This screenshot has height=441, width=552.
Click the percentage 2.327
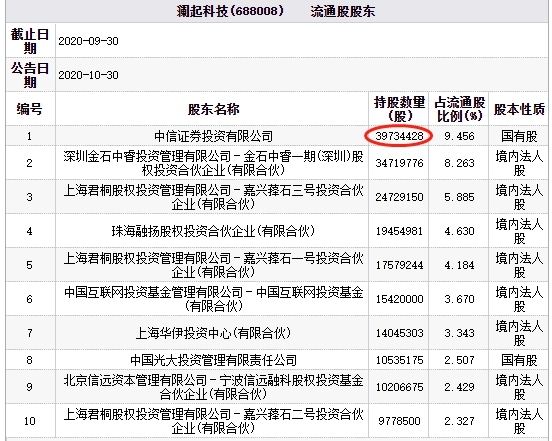459,421
